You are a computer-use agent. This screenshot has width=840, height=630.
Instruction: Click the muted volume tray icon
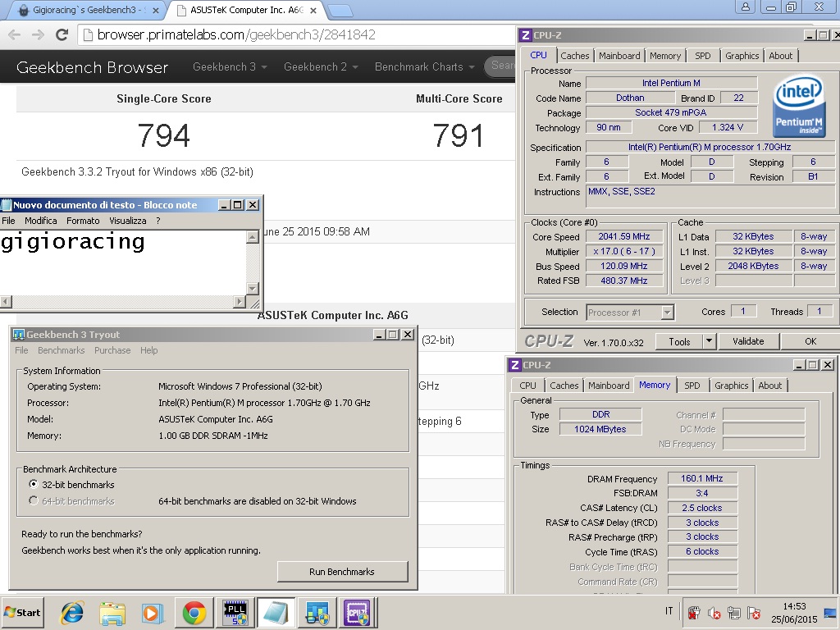pyautogui.click(x=714, y=612)
